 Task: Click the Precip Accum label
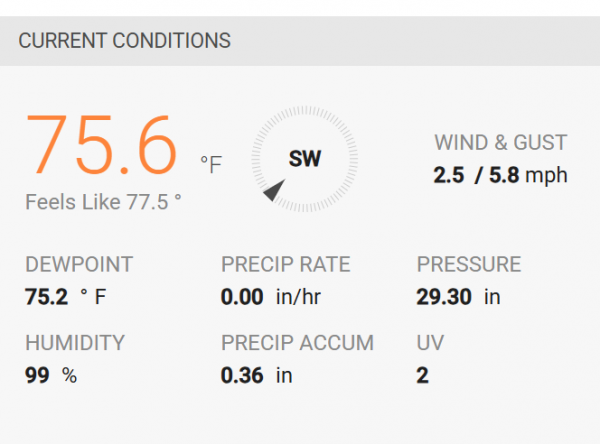297,343
